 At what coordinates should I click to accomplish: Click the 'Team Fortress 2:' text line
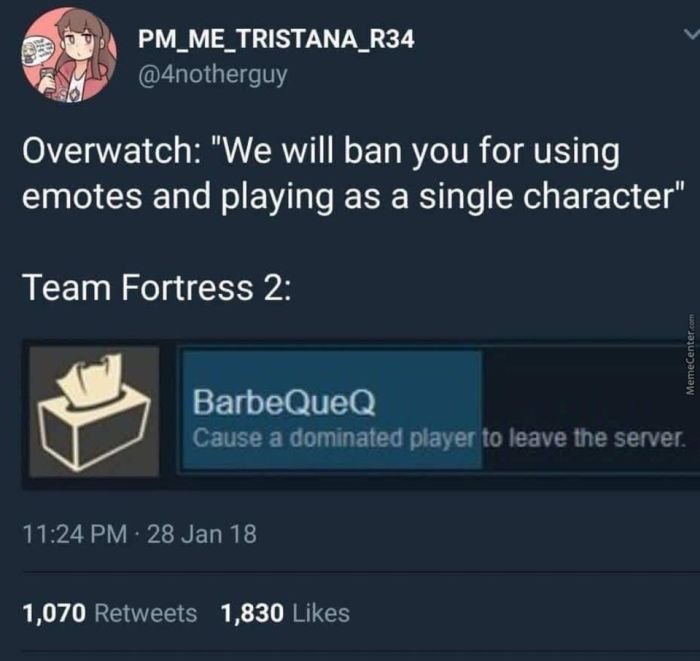click(x=158, y=288)
